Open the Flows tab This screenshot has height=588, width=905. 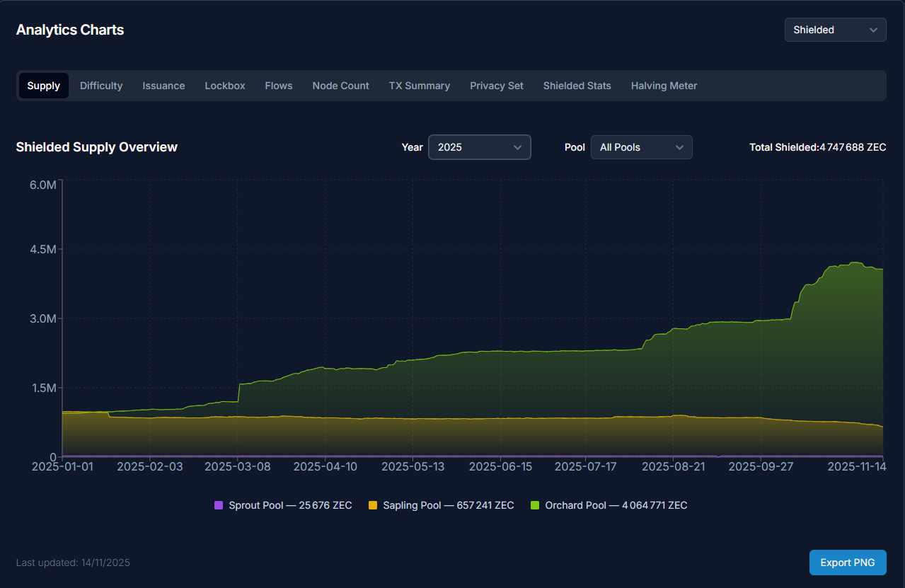pyautogui.click(x=279, y=86)
